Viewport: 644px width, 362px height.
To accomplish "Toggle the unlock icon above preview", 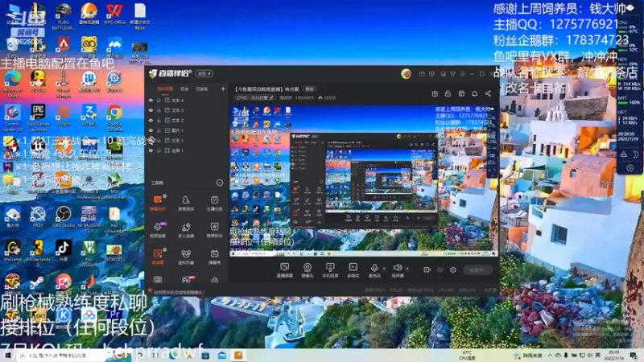I will point(448,93).
